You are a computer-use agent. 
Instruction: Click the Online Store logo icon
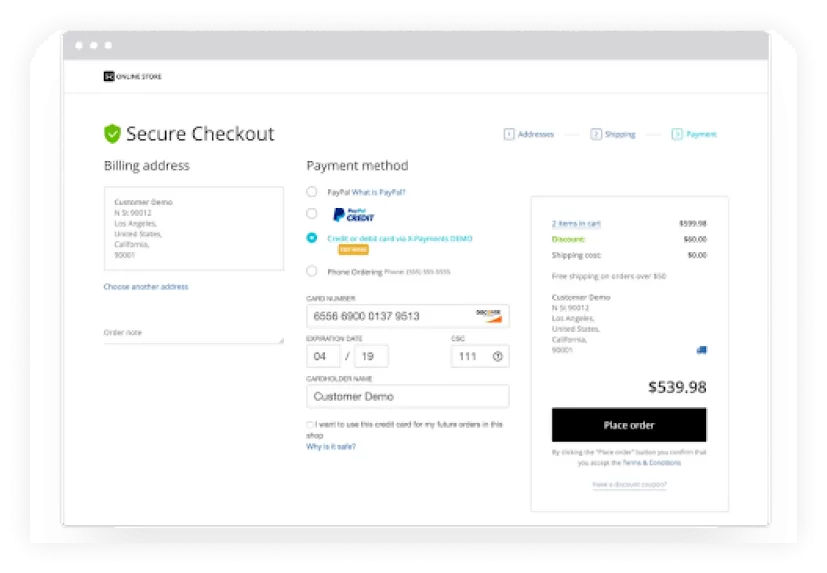pyautogui.click(x=109, y=76)
